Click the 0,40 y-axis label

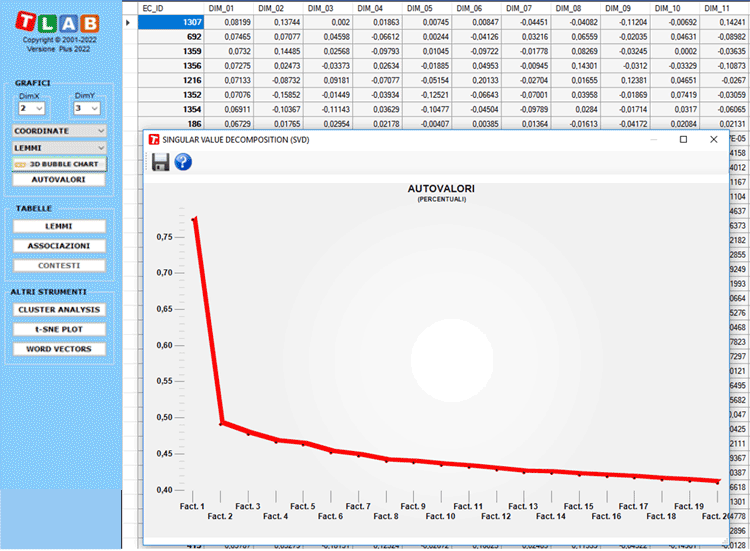click(x=165, y=490)
